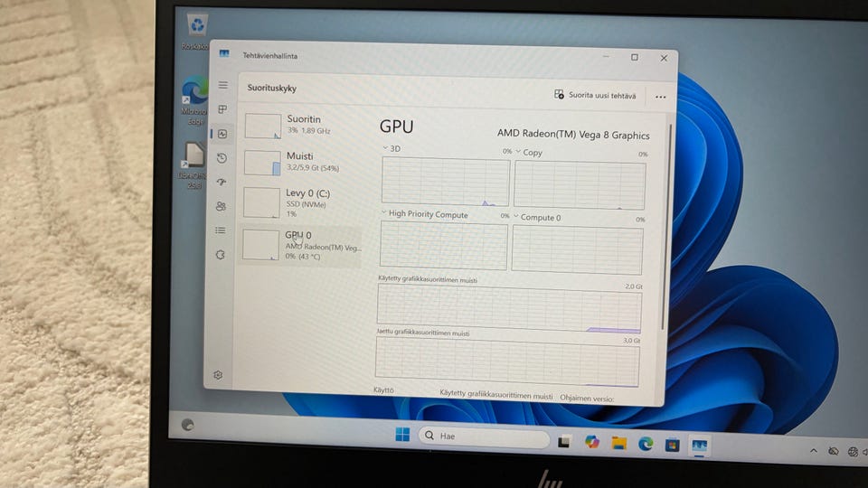Maximize the Task Manager window
The width and height of the screenshot is (868, 488).
pyautogui.click(x=635, y=57)
